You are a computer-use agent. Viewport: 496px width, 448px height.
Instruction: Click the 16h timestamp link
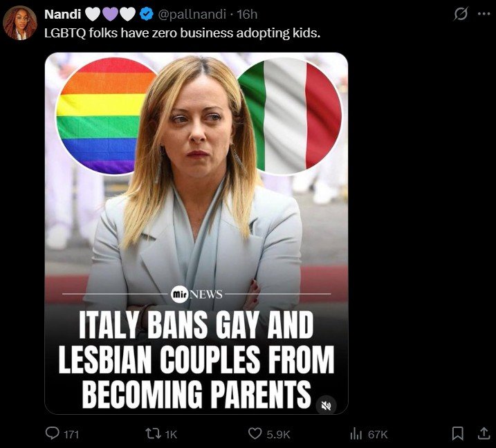click(x=247, y=15)
